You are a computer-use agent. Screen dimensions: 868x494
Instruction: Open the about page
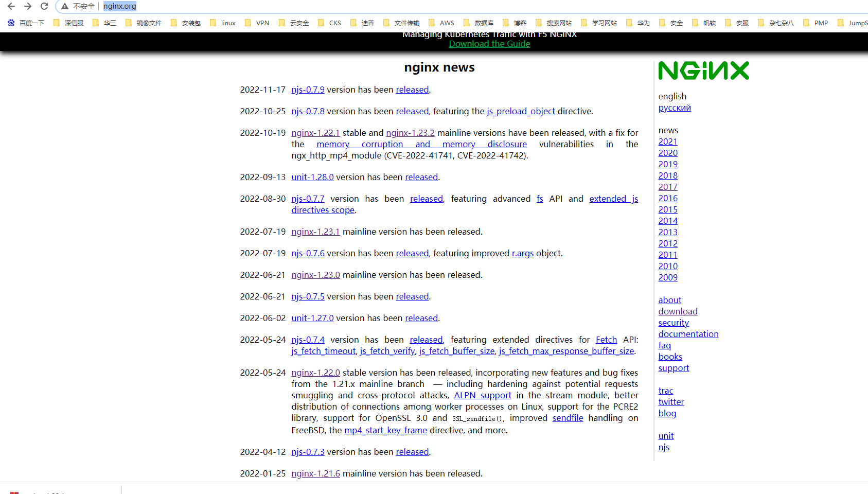[x=669, y=300]
